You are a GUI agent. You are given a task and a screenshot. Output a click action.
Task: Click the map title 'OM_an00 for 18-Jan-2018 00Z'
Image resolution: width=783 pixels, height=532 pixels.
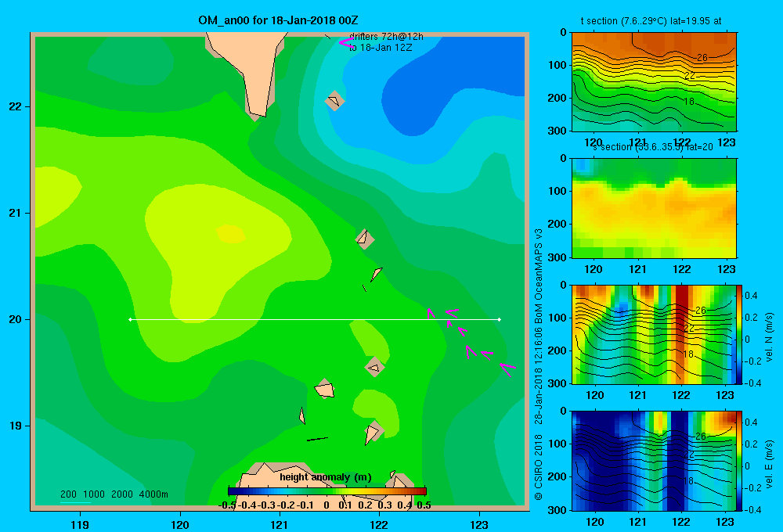click(x=278, y=20)
